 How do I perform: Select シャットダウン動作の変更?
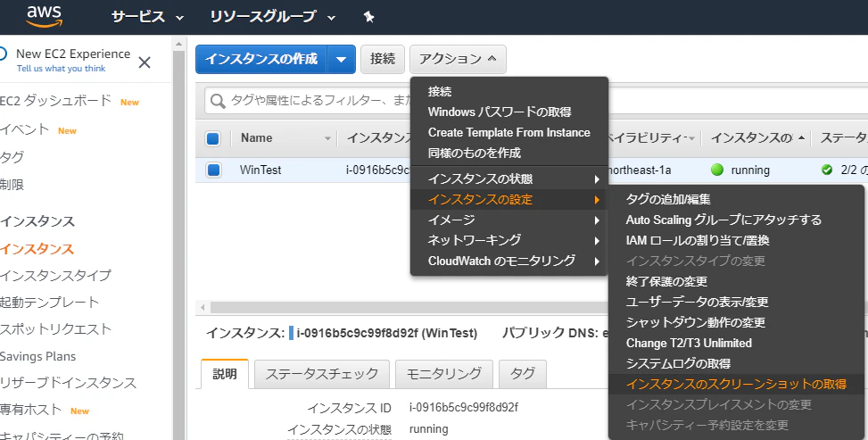click(x=696, y=322)
